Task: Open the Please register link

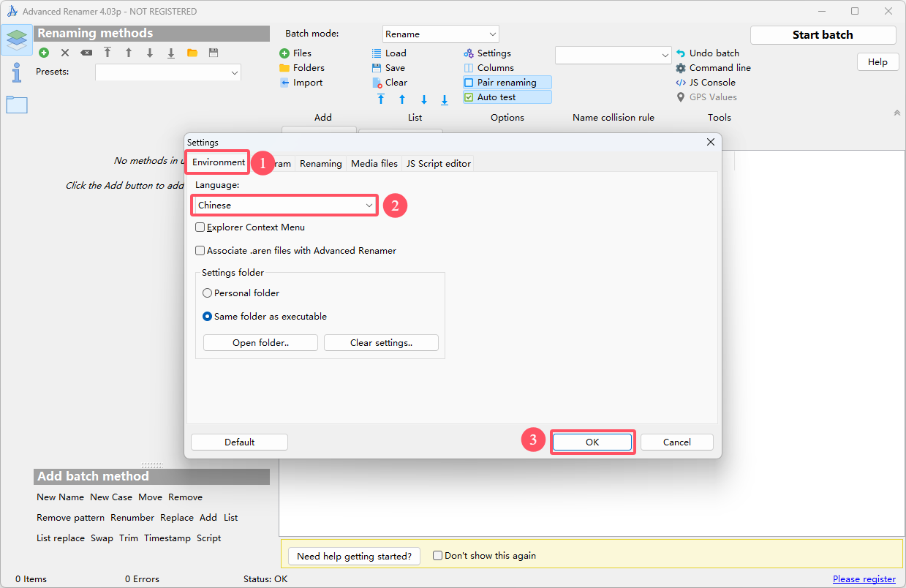Action: pos(864,578)
